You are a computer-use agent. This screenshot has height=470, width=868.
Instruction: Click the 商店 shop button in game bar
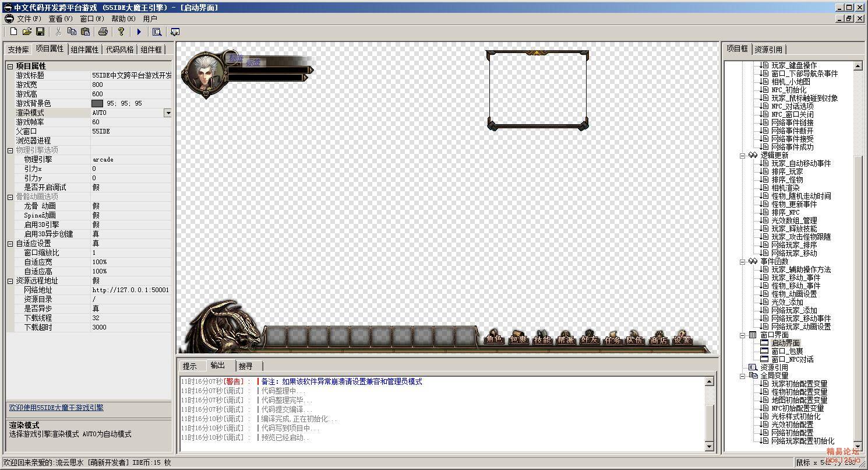(659, 338)
